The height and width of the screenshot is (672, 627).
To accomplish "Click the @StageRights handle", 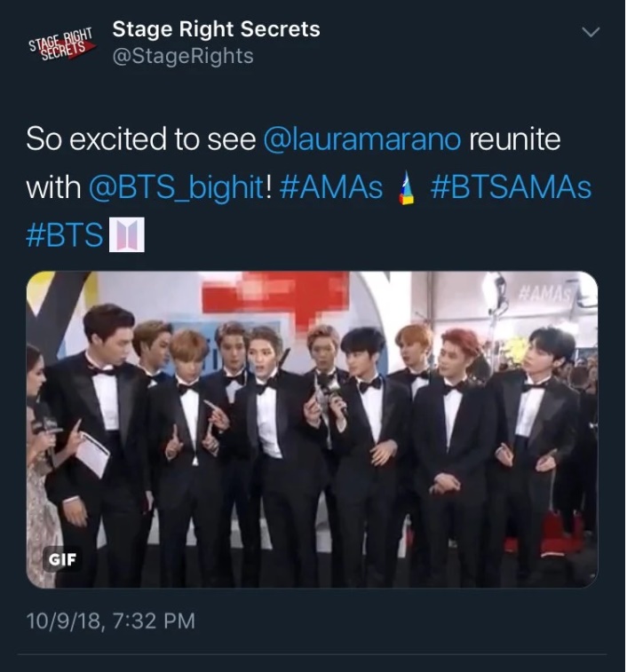I will pyautogui.click(x=182, y=56).
